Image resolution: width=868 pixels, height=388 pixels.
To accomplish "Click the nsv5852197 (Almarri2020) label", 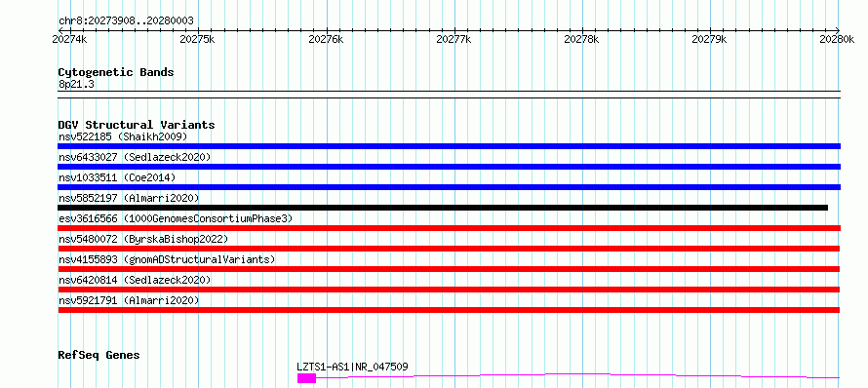I will (129, 198).
